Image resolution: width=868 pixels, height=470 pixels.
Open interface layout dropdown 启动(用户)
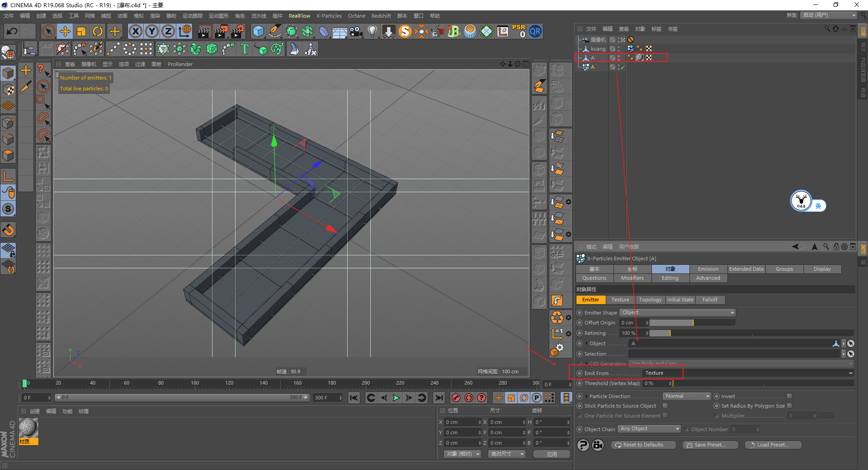coord(829,15)
